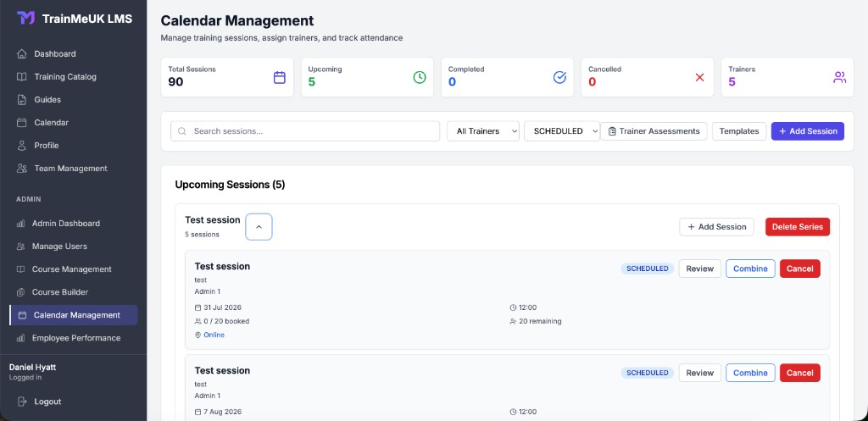Click the Cancelled red X icon
The height and width of the screenshot is (421, 868).
coord(699,77)
